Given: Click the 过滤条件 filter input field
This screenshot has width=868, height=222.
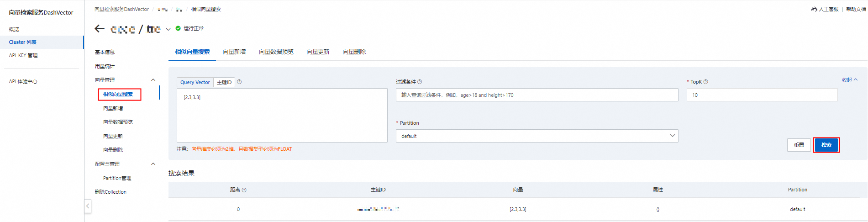Looking at the screenshot, I should click(x=537, y=95).
